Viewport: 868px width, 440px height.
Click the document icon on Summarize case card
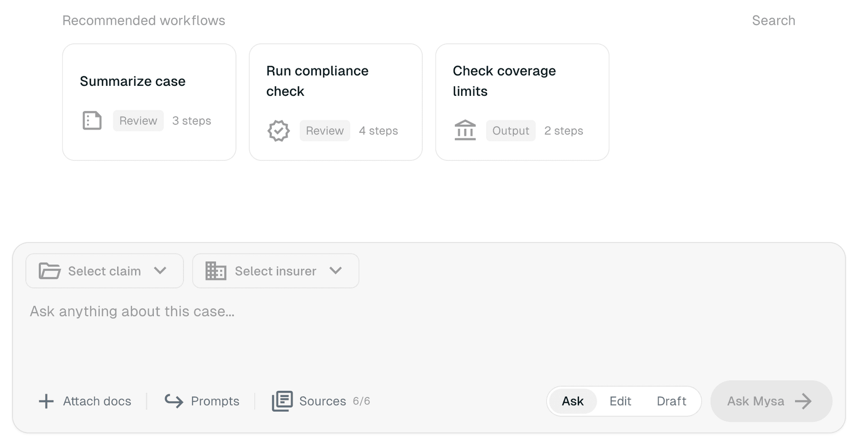92,121
